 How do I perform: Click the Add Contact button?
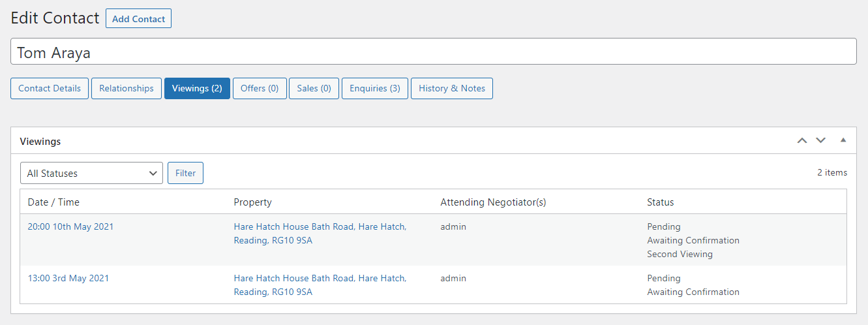click(x=138, y=18)
